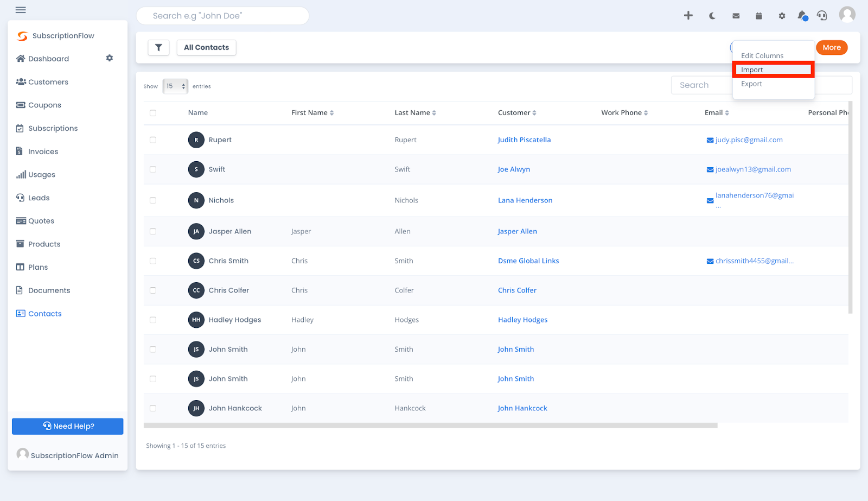Viewport: 868px width, 501px height.
Task: Open the hamburger menu icon
Action: coord(21,10)
